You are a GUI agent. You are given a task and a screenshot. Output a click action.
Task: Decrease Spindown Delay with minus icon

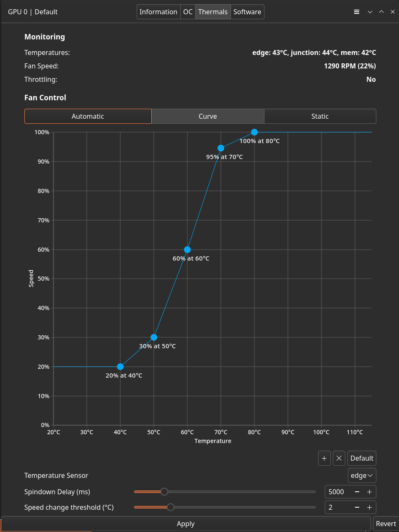tap(357, 492)
